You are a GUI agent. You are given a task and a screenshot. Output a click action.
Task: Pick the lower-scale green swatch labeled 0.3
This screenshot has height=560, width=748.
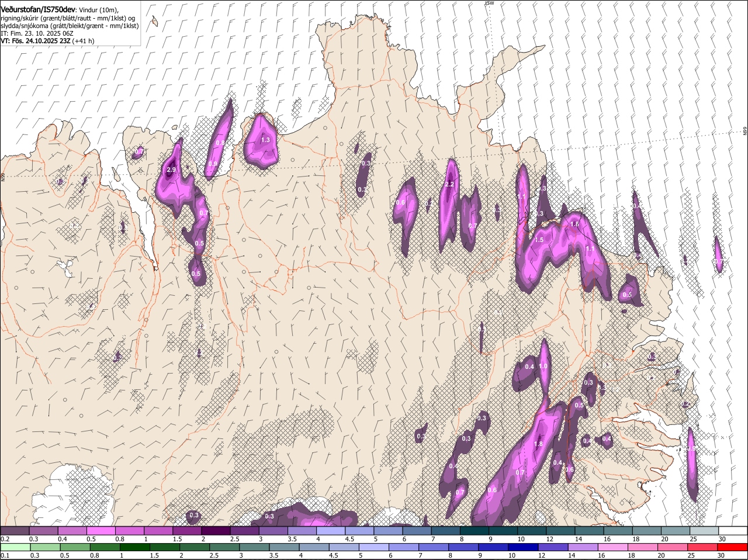(45, 547)
